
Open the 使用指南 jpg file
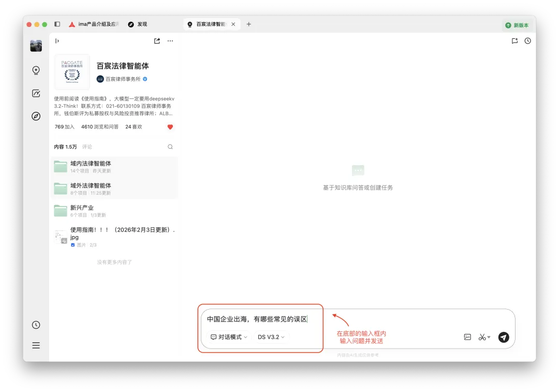click(x=114, y=237)
